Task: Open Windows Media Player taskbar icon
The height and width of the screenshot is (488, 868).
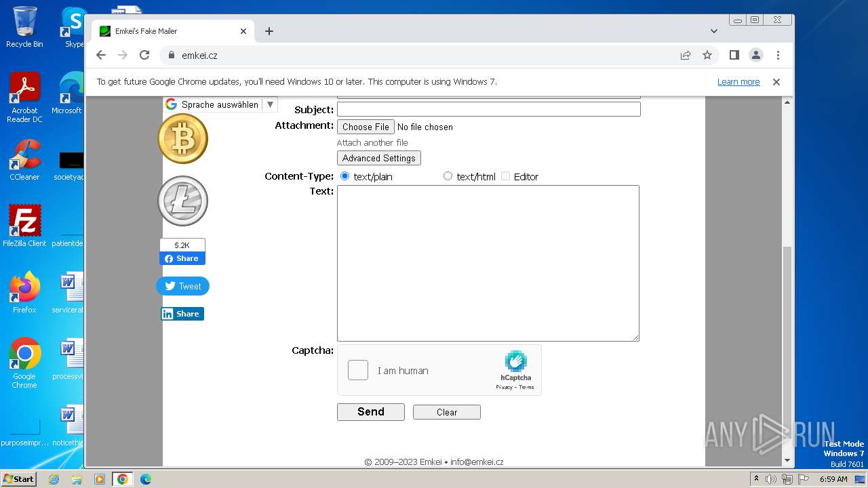Action: [x=100, y=479]
